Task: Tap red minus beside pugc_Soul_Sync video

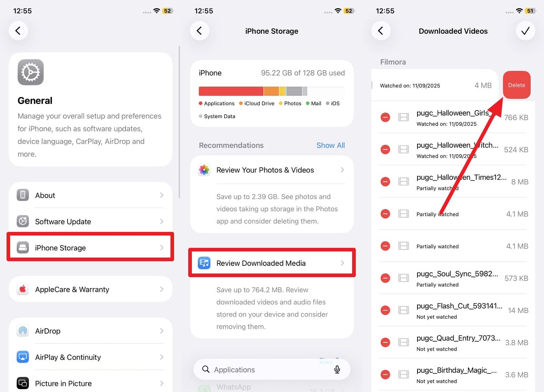Action: (386, 278)
